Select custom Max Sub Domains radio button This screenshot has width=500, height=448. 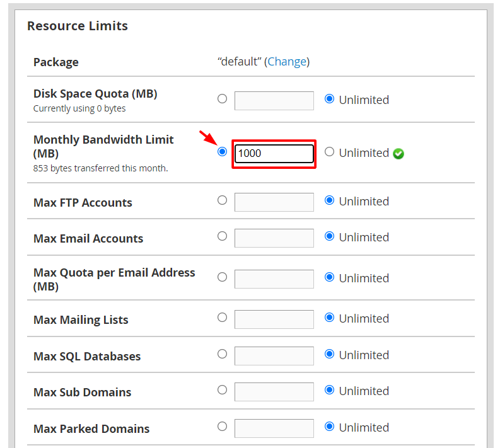coord(222,390)
